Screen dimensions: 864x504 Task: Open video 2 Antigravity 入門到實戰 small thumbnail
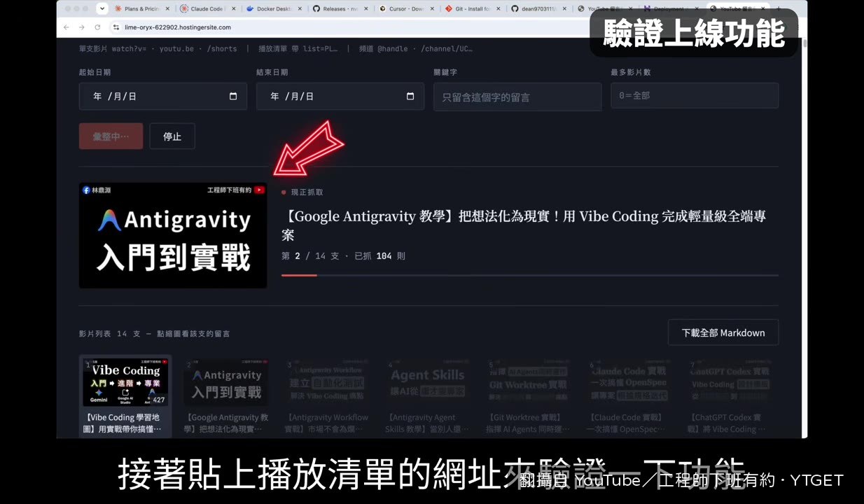tap(226, 382)
